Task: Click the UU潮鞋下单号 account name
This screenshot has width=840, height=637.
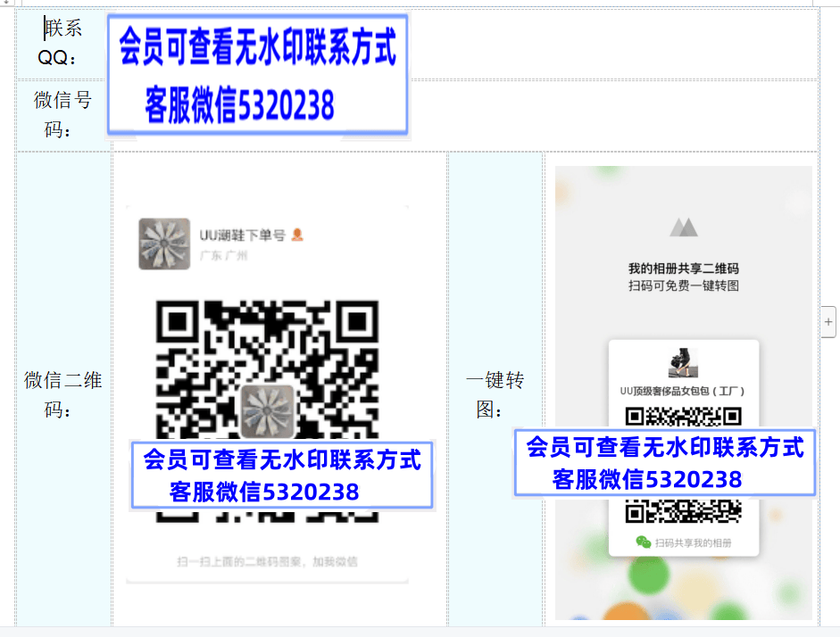Action: click(x=242, y=236)
